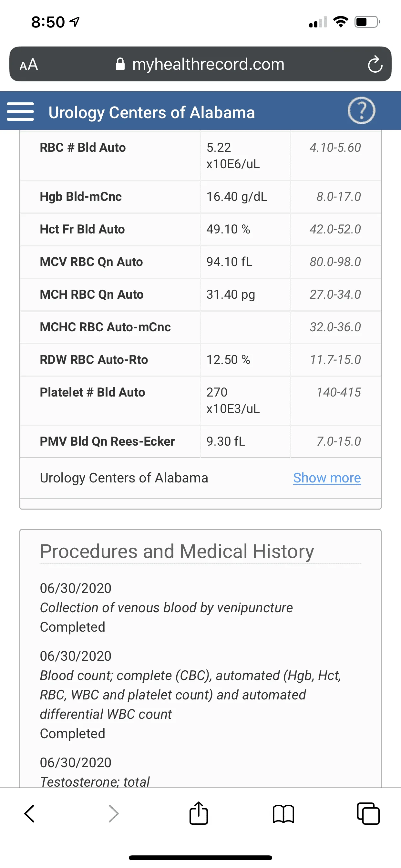Open the venipuncture collection procedure entry

(167, 607)
